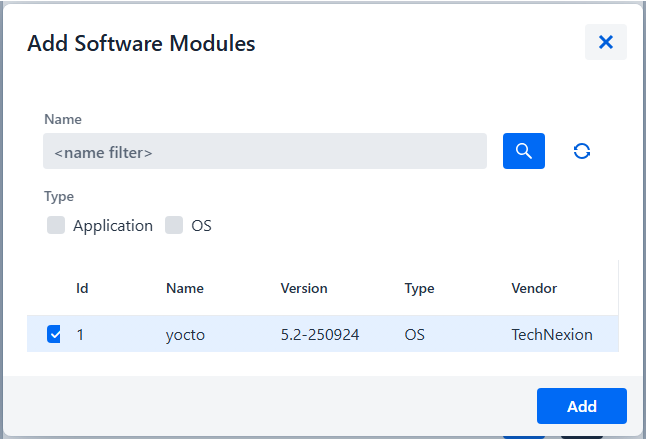Click the OS type cell in yocto row

pyautogui.click(x=415, y=335)
